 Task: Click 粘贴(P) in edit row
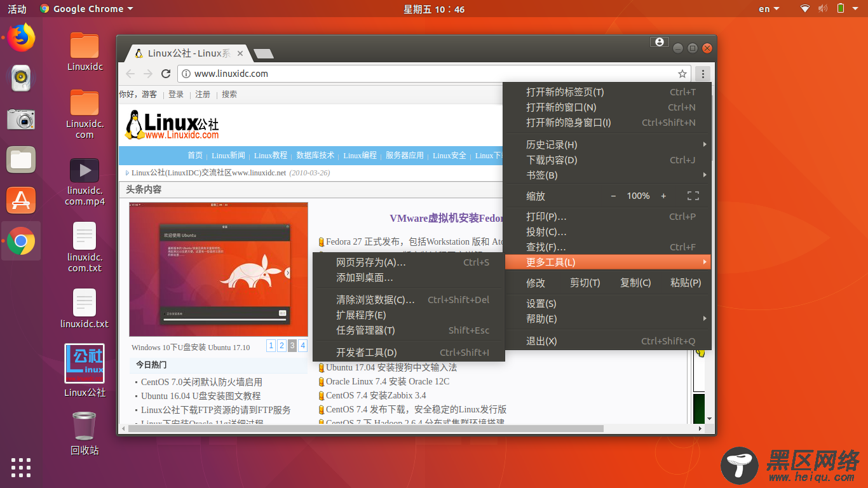(686, 283)
